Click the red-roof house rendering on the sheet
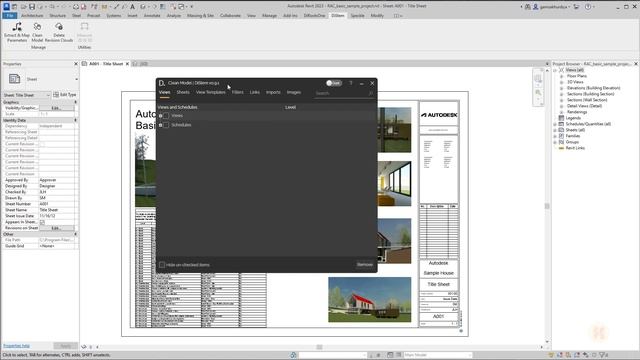Viewport: 640px width, 360px height. tap(369, 300)
